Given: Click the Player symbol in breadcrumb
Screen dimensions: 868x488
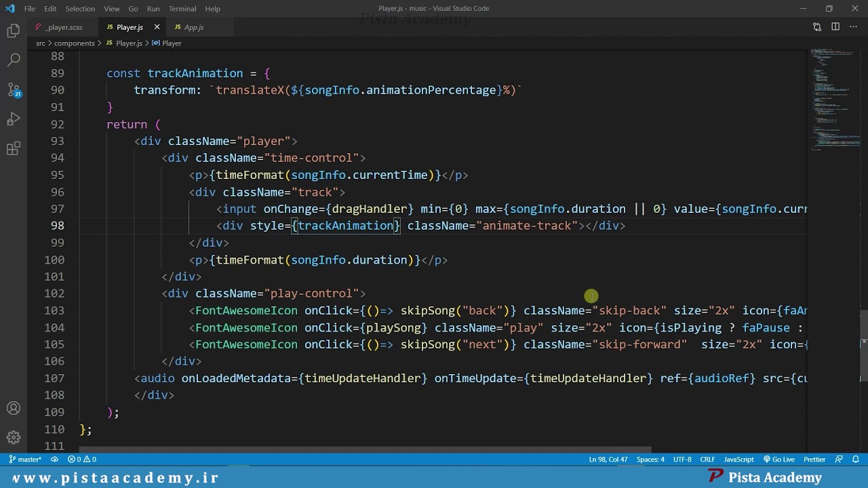Looking at the screenshot, I should point(167,43).
